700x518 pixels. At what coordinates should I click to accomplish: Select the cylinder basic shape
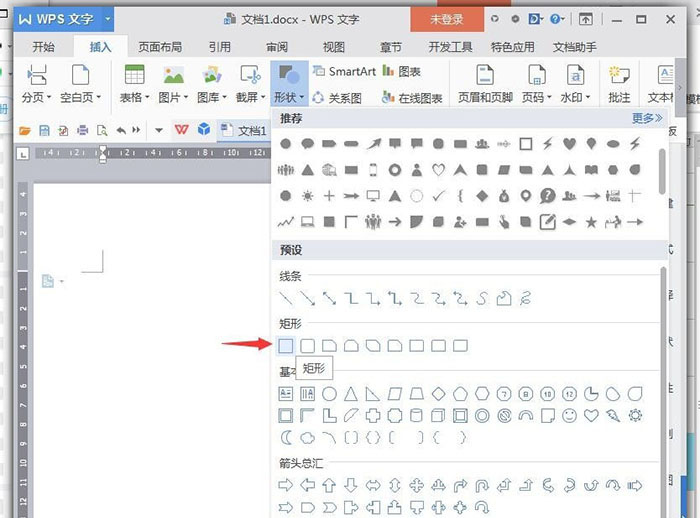[416, 416]
